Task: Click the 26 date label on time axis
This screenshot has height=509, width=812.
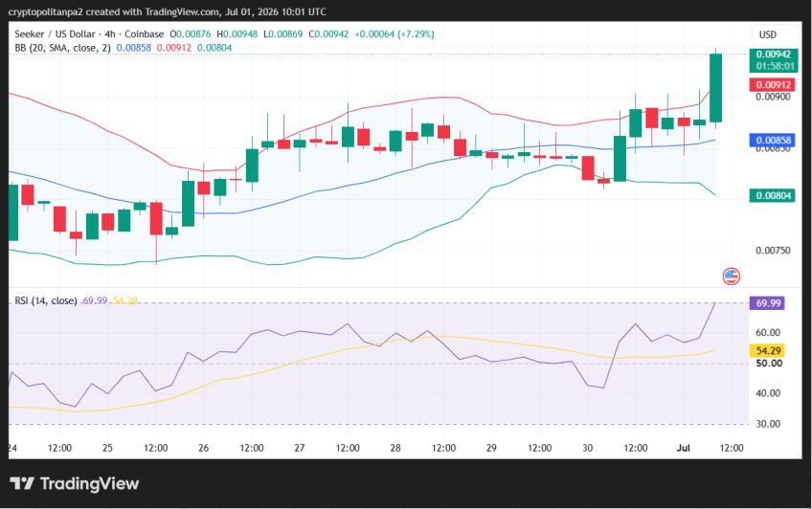Action: pos(204,448)
